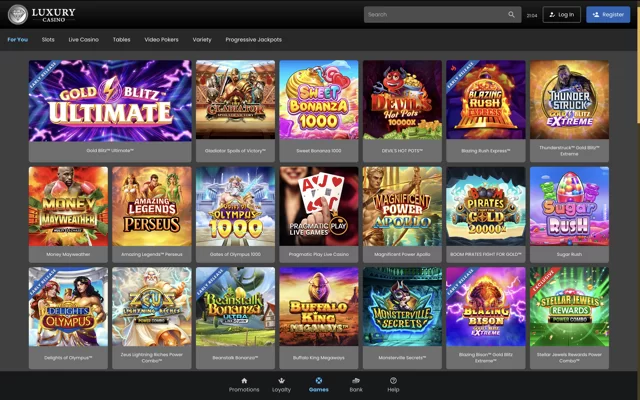640x400 pixels.
Task: Switch to the Live Casino tab
Action: pos(84,40)
